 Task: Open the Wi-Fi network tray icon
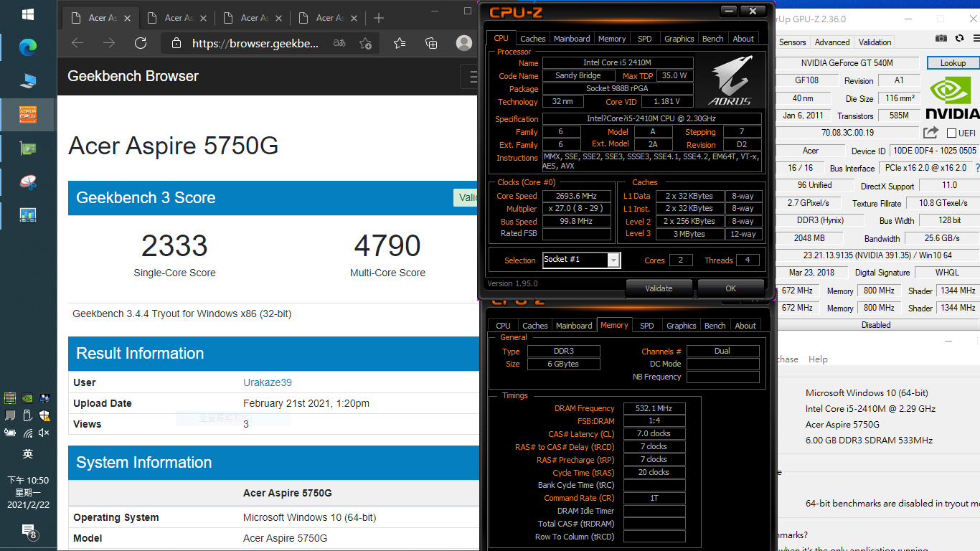[27, 432]
